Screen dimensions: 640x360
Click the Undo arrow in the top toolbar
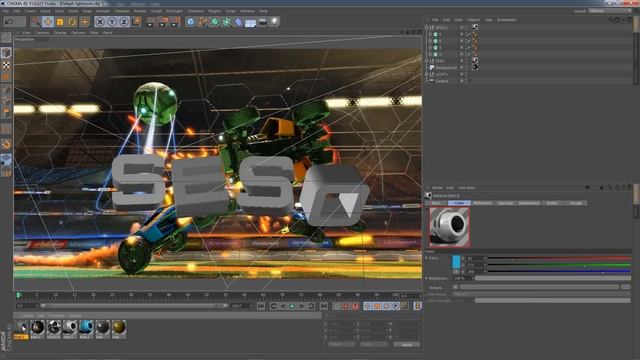[x=9, y=21]
